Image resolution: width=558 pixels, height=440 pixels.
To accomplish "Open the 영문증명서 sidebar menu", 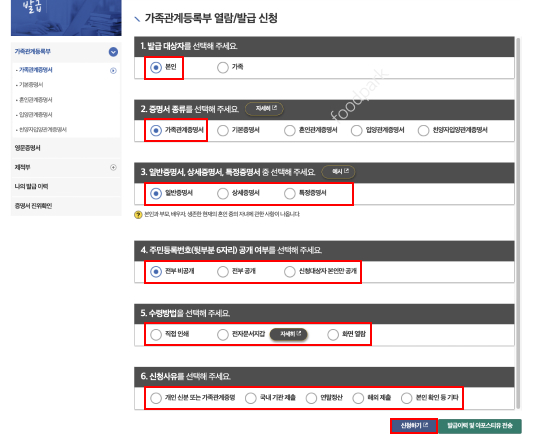I will point(27,148).
